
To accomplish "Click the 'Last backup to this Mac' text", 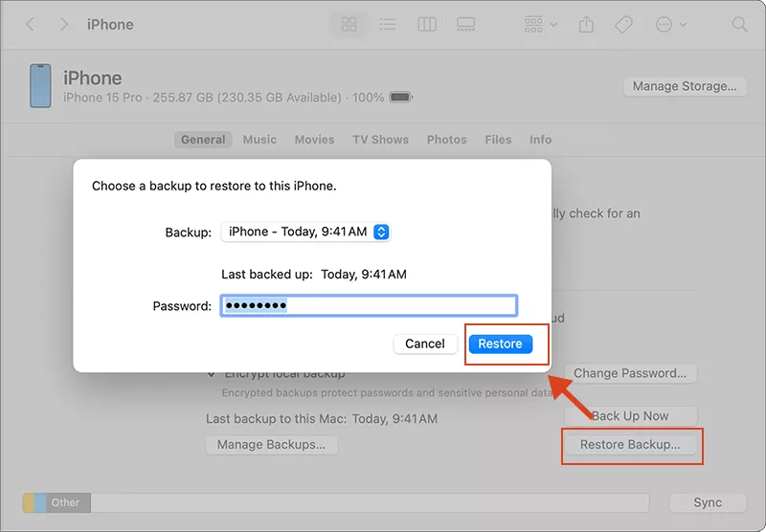I will [322, 419].
